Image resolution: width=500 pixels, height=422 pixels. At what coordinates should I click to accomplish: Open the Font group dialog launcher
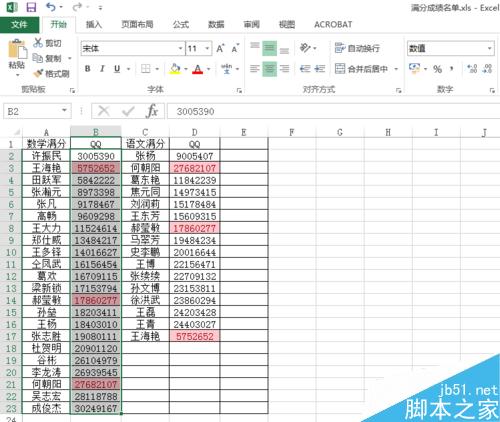(x=239, y=90)
